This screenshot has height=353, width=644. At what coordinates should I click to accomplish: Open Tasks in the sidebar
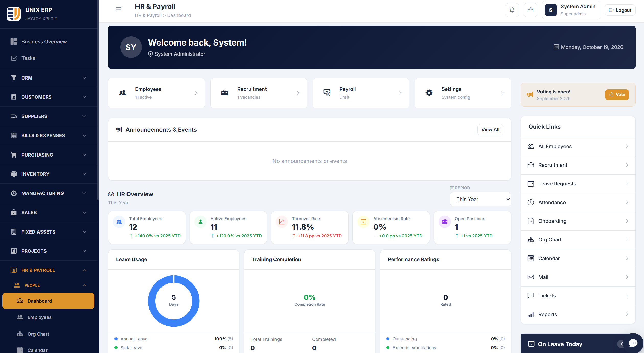tap(49, 58)
